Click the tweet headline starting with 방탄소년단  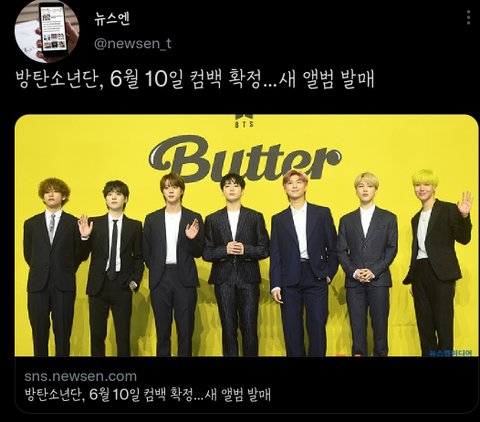coord(195,79)
